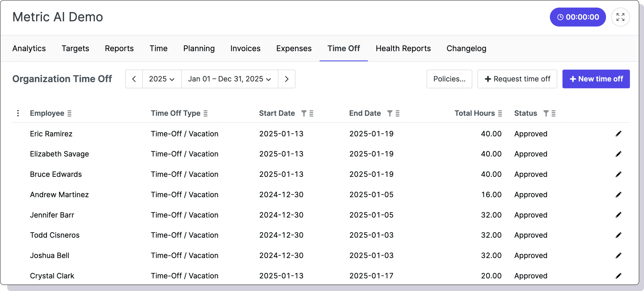
Task: Edit Eric Ramirez's time off entry
Action: click(x=619, y=134)
